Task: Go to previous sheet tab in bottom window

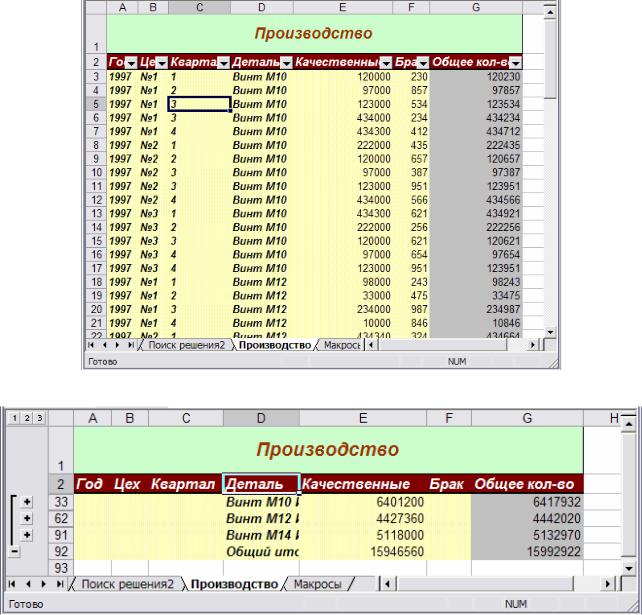Action: 28,584
